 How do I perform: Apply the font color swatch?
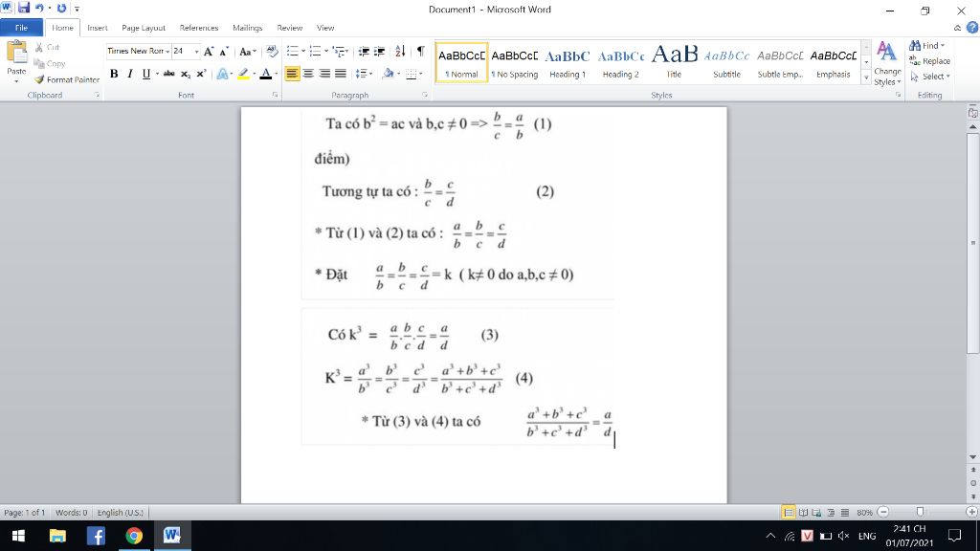[x=266, y=74]
